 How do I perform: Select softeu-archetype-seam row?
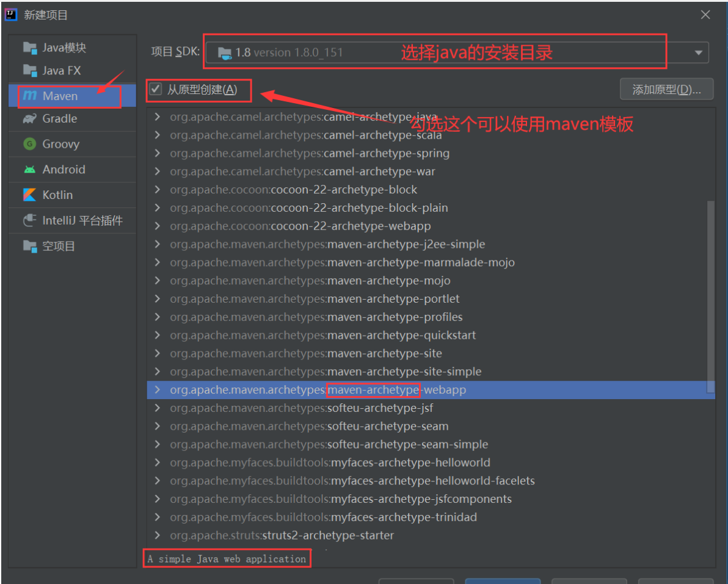tap(431, 427)
